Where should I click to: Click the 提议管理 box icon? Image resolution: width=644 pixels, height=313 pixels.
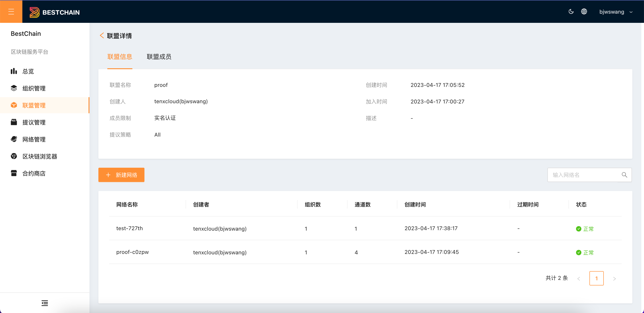click(14, 122)
